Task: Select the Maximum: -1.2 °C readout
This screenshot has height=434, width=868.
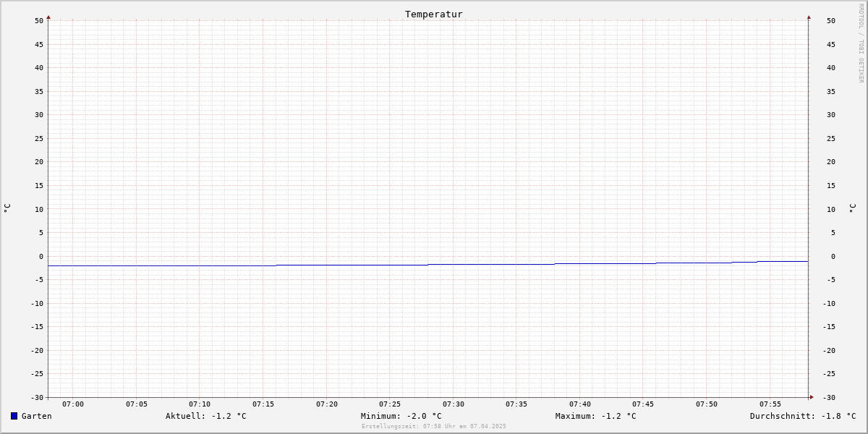Action: 596,416
